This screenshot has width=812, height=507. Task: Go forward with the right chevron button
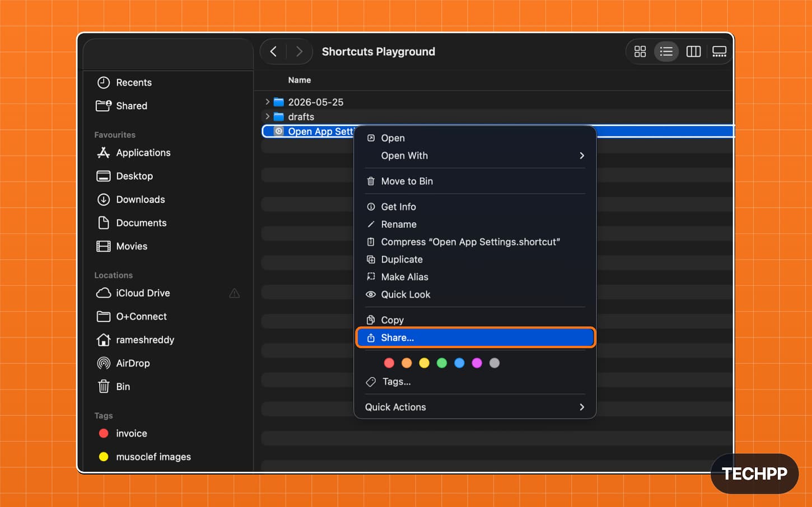tap(299, 51)
